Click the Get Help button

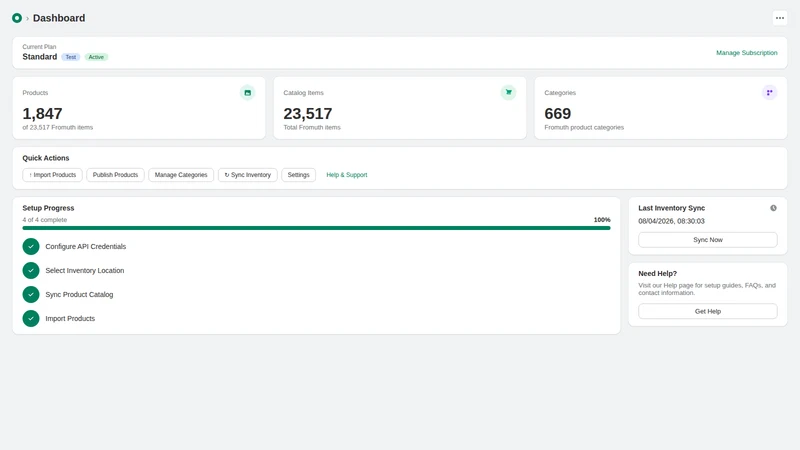pos(708,311)
